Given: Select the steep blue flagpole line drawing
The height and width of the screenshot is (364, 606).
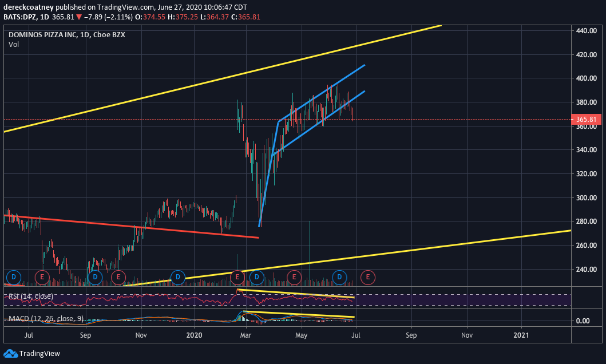Looking at the screenshot, I should tap(269, 174).
